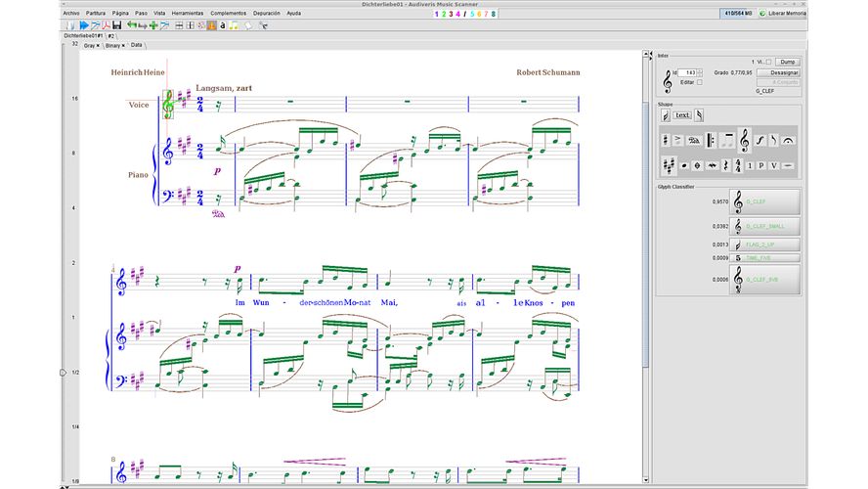Click the zoom slider handle near 1/2
Viewport: 868px width, 489px height.
point(63,373)
